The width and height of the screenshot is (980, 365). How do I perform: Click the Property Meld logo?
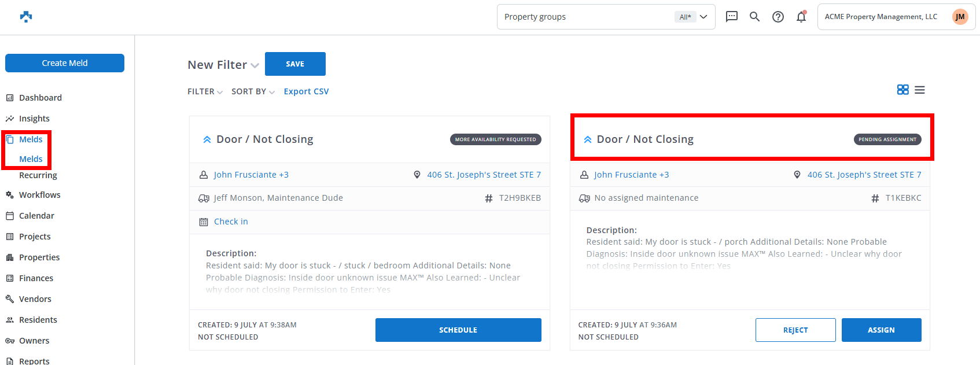pos(26,17)
